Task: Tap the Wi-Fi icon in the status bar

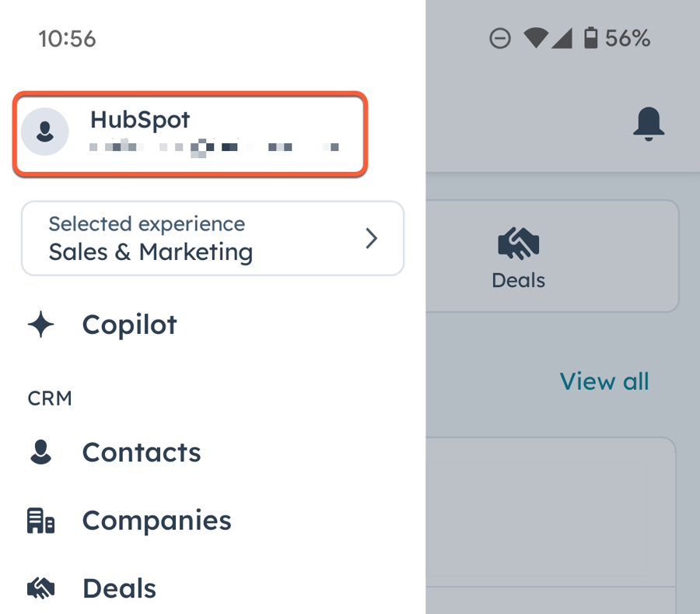Action: point(537,37)
